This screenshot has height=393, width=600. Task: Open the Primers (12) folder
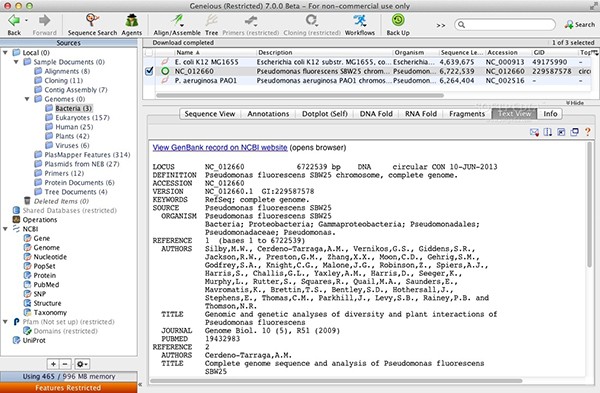coord(59,173)
